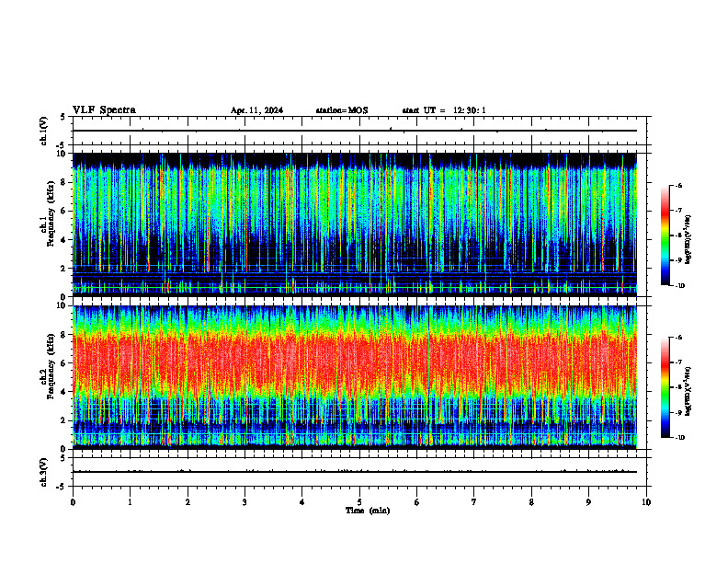The image size is (728, 563).
Task: Click the ch.1 frequency axis "2" tick label
Action: point(64,268)
